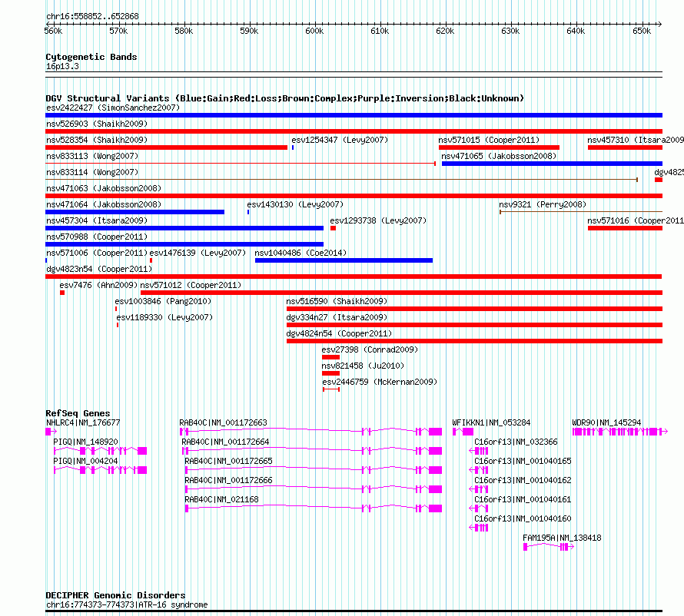Select the esv1476139 (Levy2007) label
Viewport: 684px width, 616px height.
pos(198,253)
